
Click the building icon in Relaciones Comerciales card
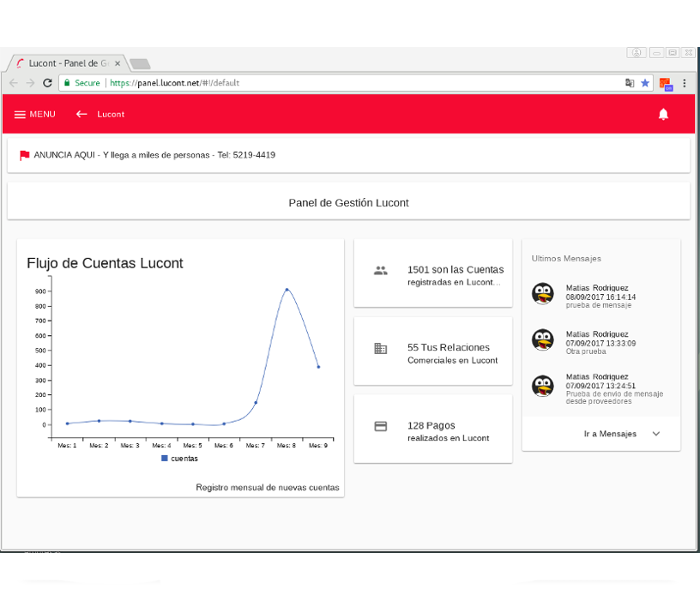(x=380, y=348)
